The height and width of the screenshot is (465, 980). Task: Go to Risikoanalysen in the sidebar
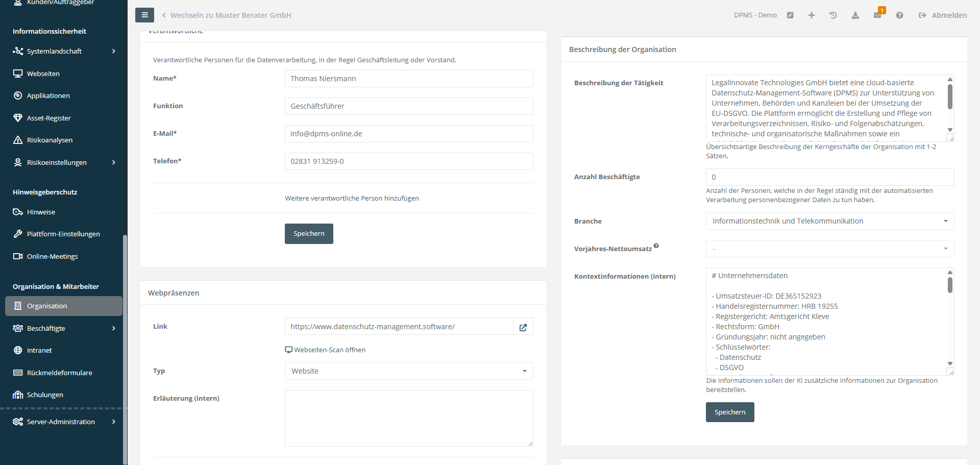click(x=50, y=140)
